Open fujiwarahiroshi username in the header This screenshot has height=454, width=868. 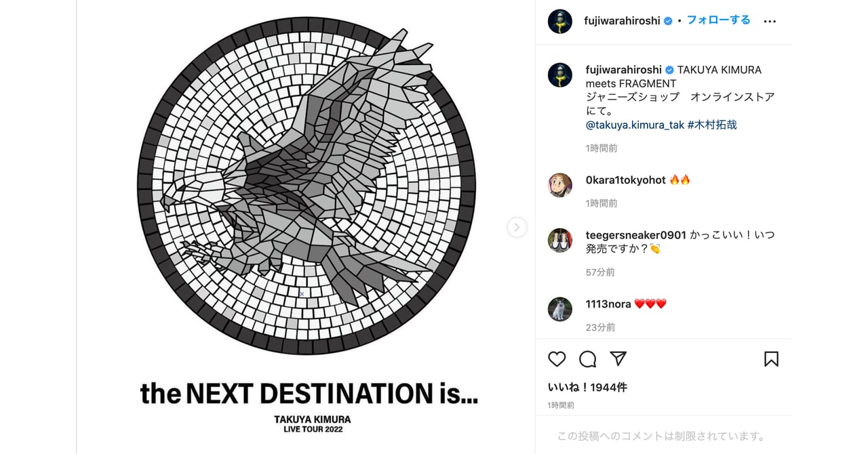click(x=622, y=21)
